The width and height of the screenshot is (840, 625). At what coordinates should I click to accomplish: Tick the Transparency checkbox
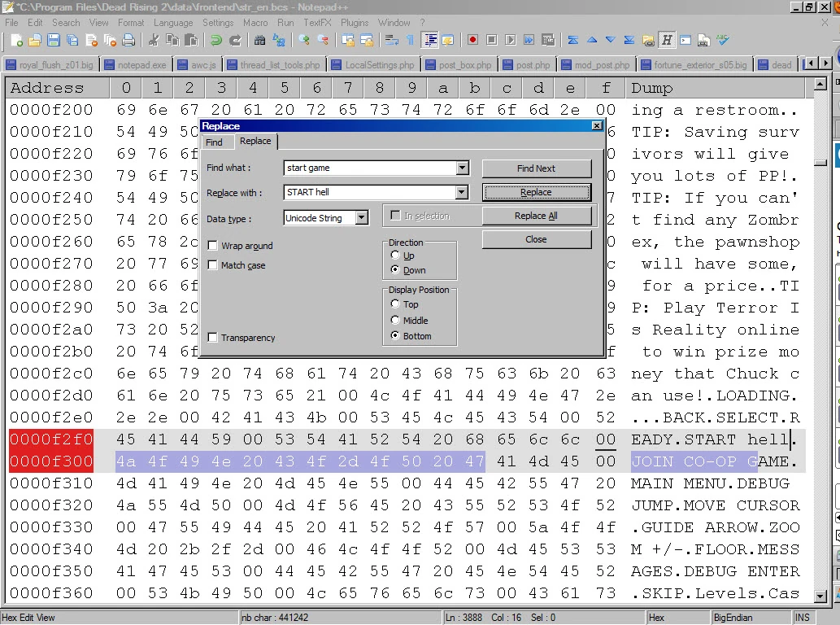[213, 338]
